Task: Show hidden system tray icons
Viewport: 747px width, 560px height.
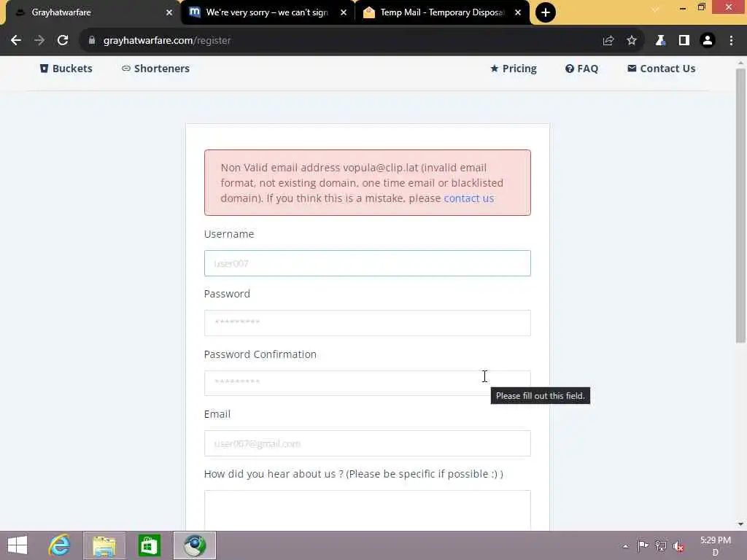Action: pos(625,546)
